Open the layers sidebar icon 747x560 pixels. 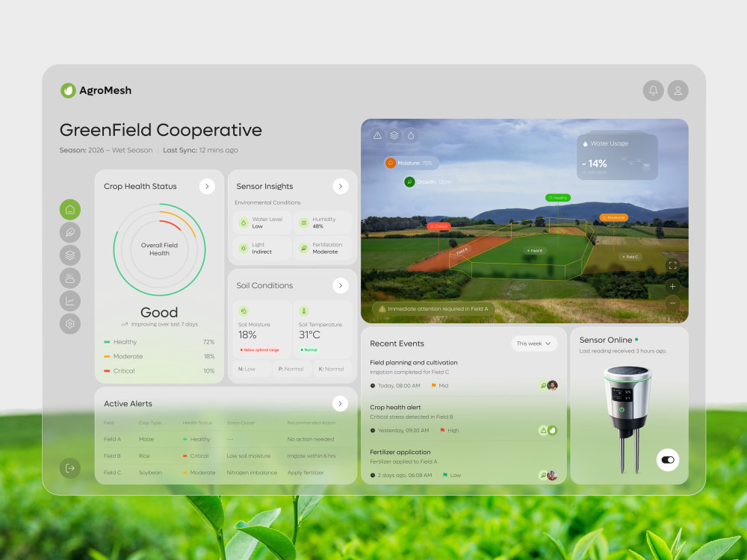point(70,255)
